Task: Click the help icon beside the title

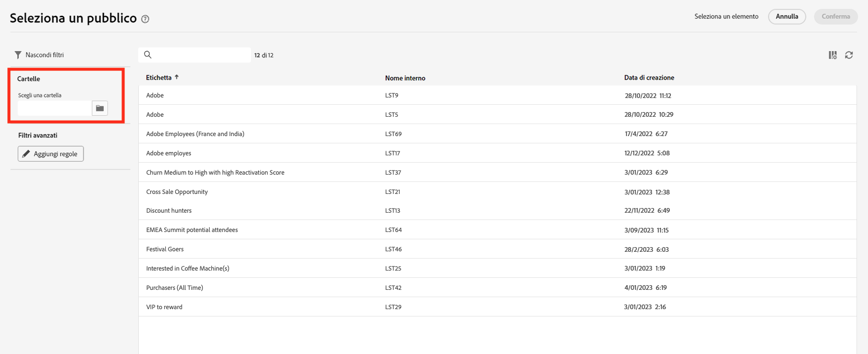Action: click(x=146, y=19)
